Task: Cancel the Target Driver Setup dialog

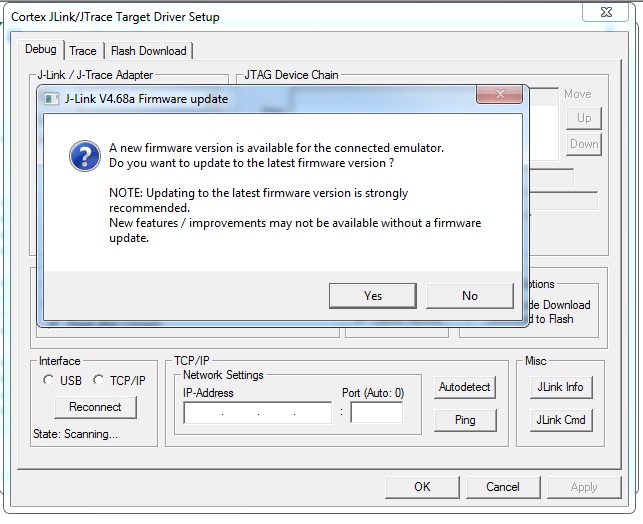Action: (503, 487)
